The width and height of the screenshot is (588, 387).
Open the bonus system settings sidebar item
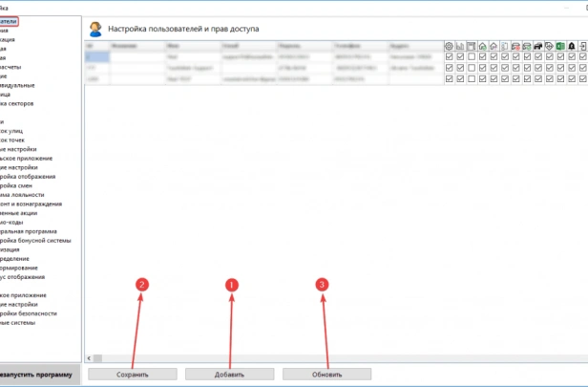pyautogui.click(x=34, y=240)
